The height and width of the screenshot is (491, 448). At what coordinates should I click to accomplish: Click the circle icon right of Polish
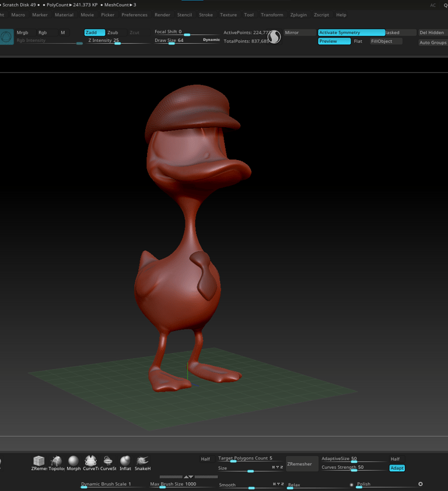(x=421, y=484)
